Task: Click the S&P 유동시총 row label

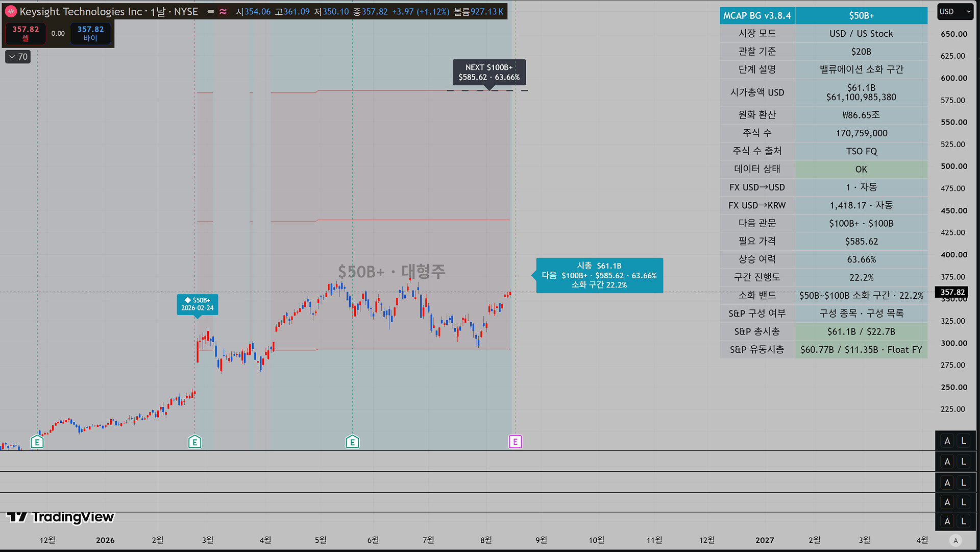Action: tap(757, 350)
